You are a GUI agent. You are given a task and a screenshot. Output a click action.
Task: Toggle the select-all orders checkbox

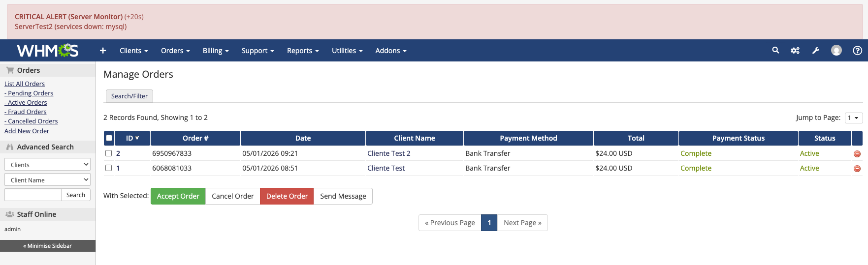[109, 138]
